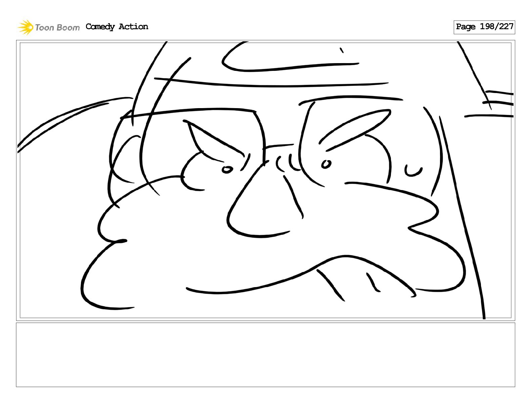Screen dimensions: 532x411
Task: Click the empty caption box below the panel
Action: click(x=265, y=355)
